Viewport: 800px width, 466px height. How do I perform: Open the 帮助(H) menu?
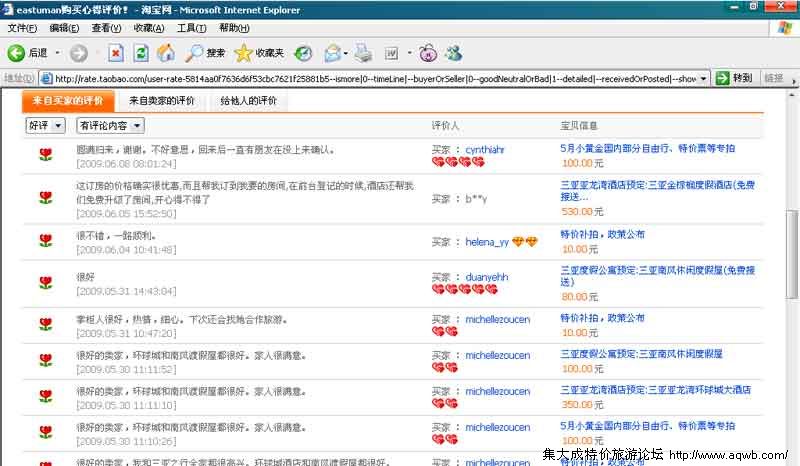point(234,28)
